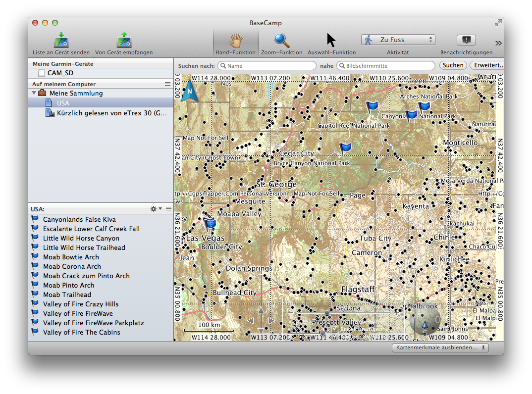Screen dimensions: 532x394
Task: Zoom out with the minus button
Action: [x=291, y=312]
